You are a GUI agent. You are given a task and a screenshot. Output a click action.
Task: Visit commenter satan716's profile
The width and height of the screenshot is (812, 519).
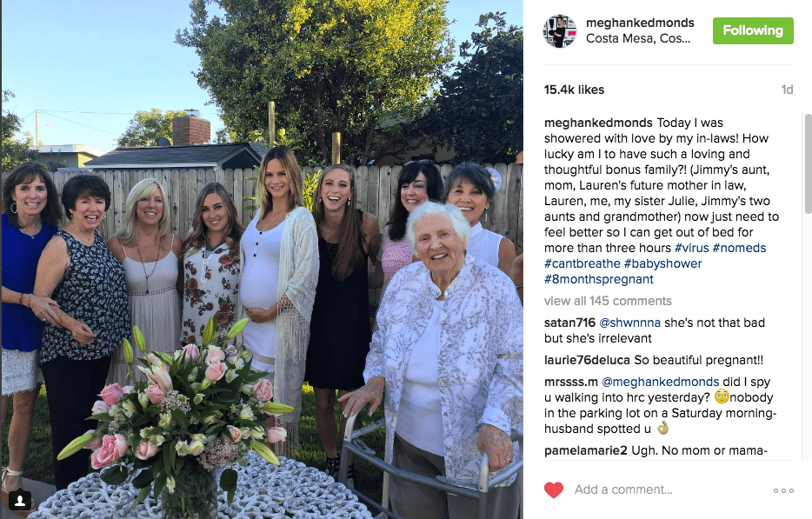(569, 323)
